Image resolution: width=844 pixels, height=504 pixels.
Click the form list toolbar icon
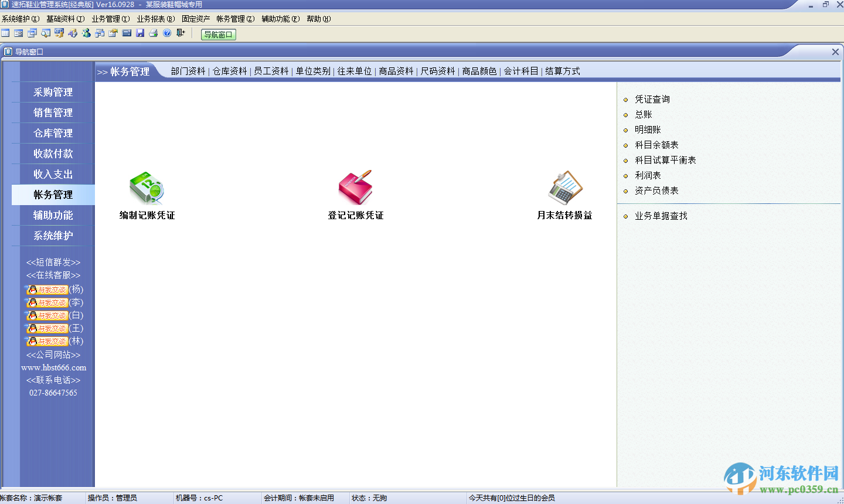[x=19, y=33]
